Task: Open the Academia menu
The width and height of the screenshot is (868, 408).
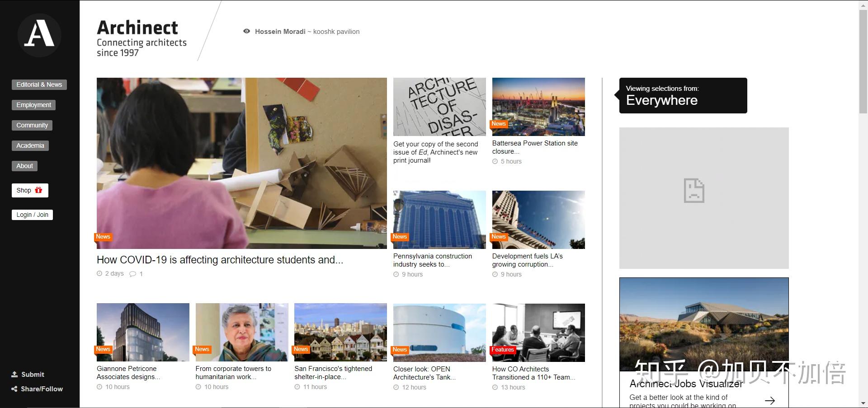Action: pos(30,145)
